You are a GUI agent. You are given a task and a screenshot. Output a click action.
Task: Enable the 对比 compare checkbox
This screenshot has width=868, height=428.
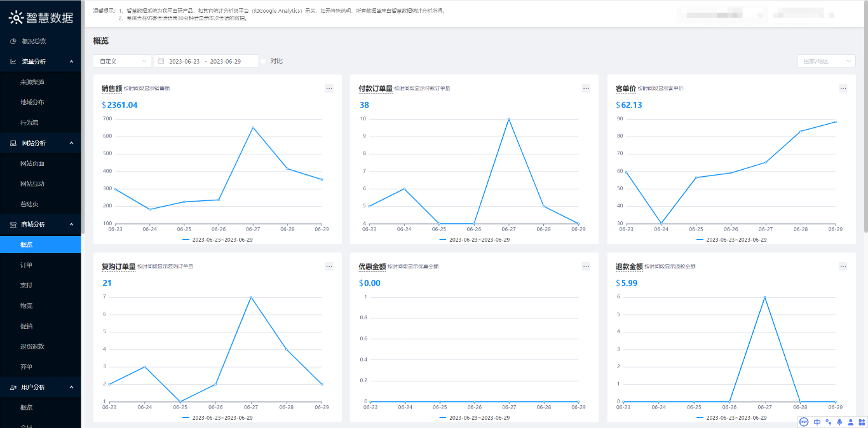click(263, 61)
